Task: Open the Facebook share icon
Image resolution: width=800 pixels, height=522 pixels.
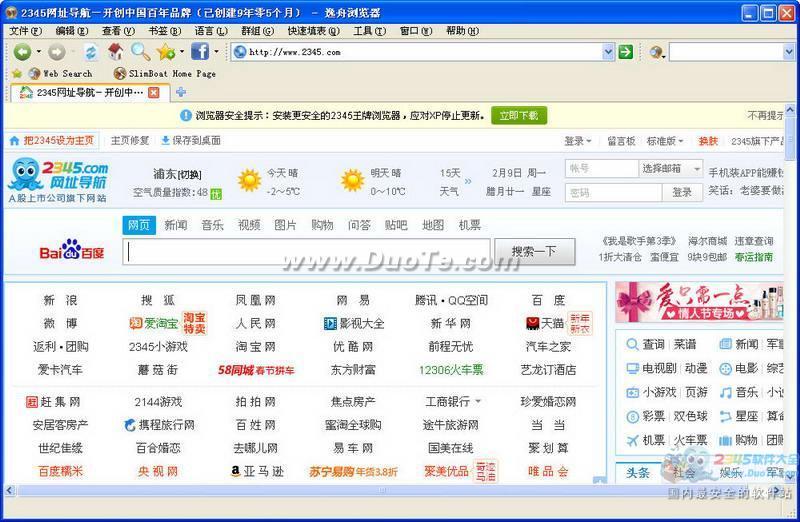Action: point(200,51)
